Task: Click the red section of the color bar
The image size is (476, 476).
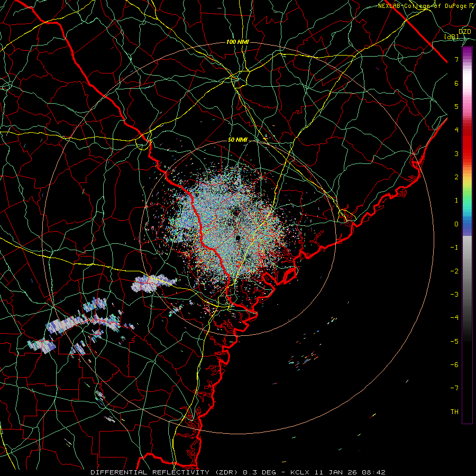Action: [x=467, y=143]
